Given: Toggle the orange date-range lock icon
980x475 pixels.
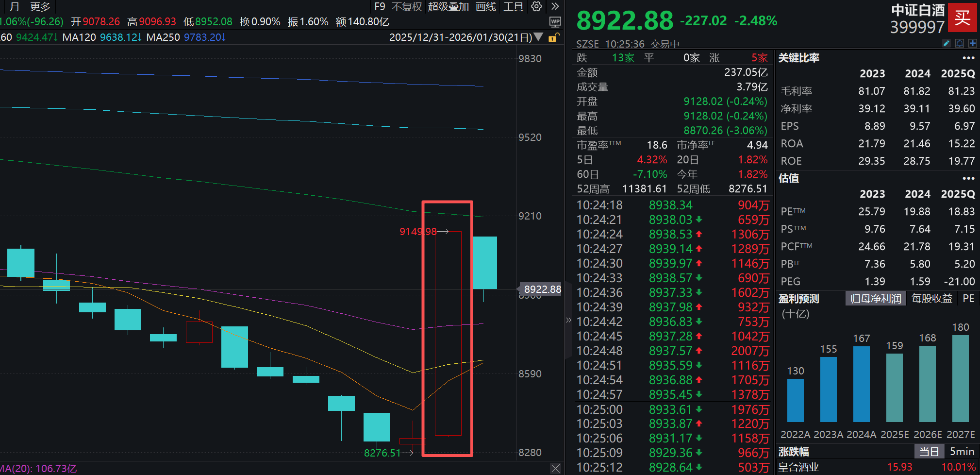Looking at the screenshot, I should 553,37.
